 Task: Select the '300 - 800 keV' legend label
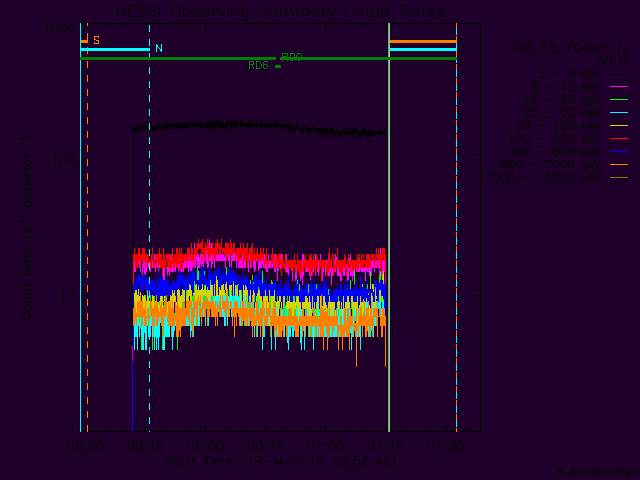(554, 151)
